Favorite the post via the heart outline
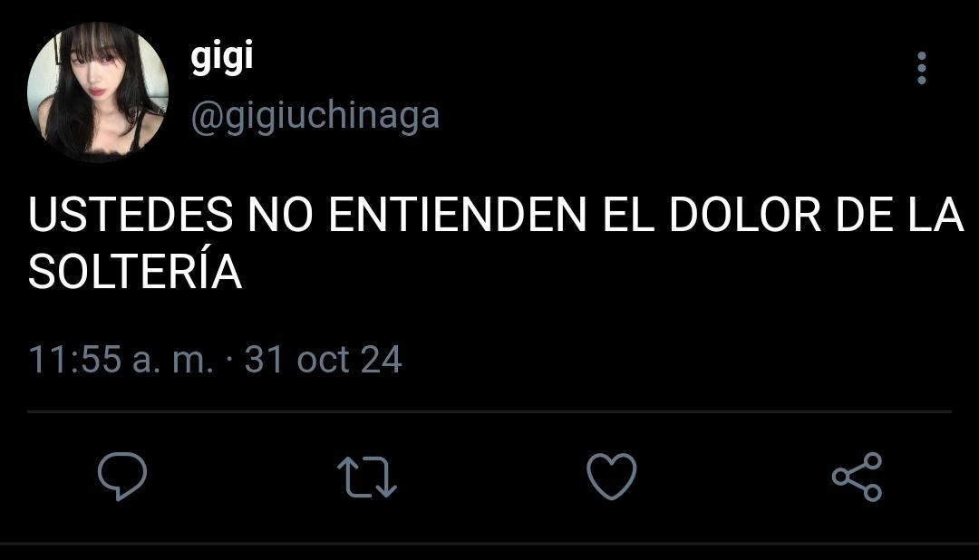 [612, 477]
